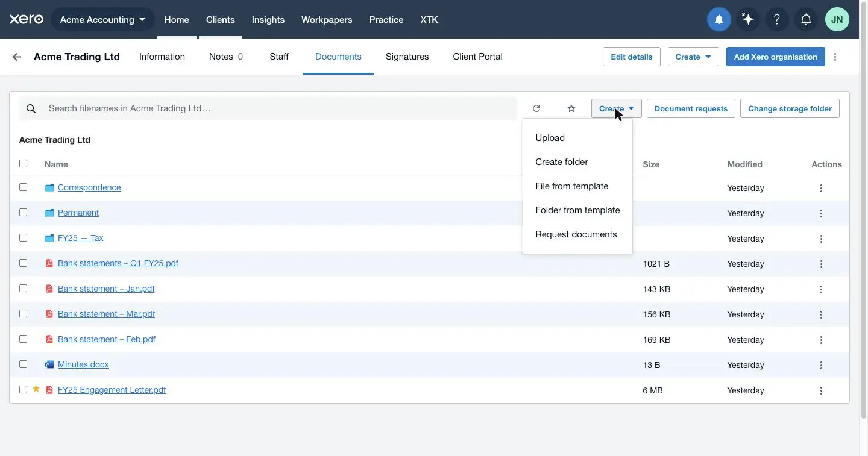
Task: Click the Xero logo
Action: coord(26,19)
